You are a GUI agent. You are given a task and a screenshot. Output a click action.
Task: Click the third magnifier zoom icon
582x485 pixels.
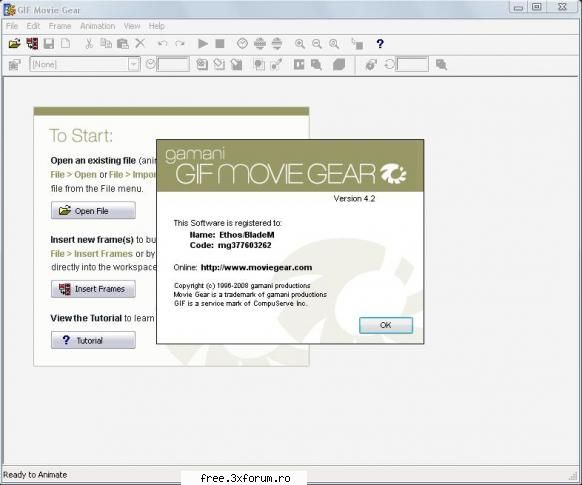point(334,44)
